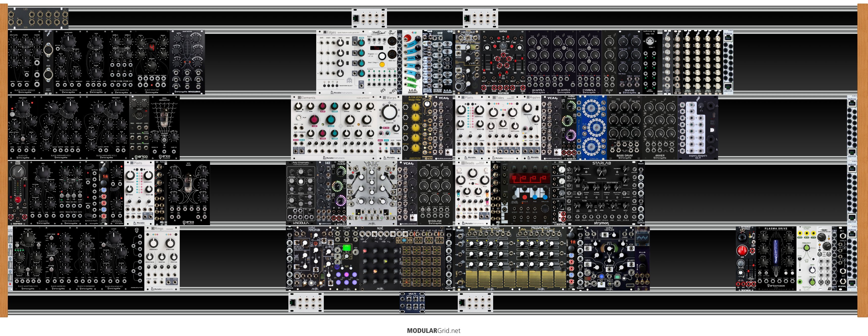
Task: Click the Black Polivoks VCF module
Action: pos(114,258)
